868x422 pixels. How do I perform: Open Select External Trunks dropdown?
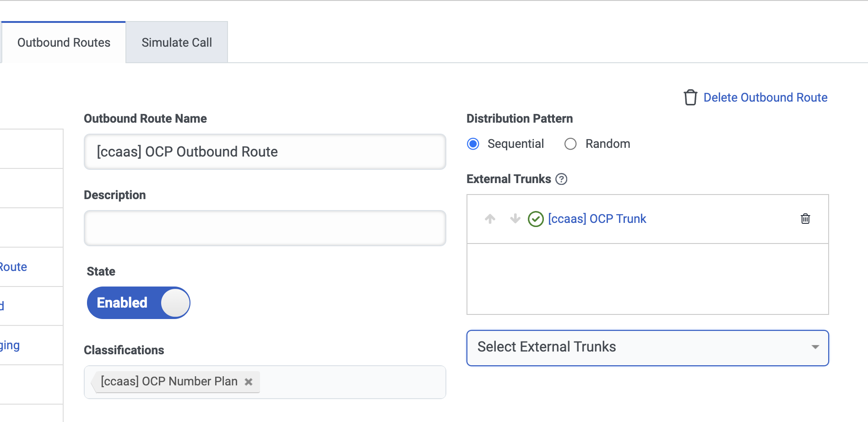point(641,347)
